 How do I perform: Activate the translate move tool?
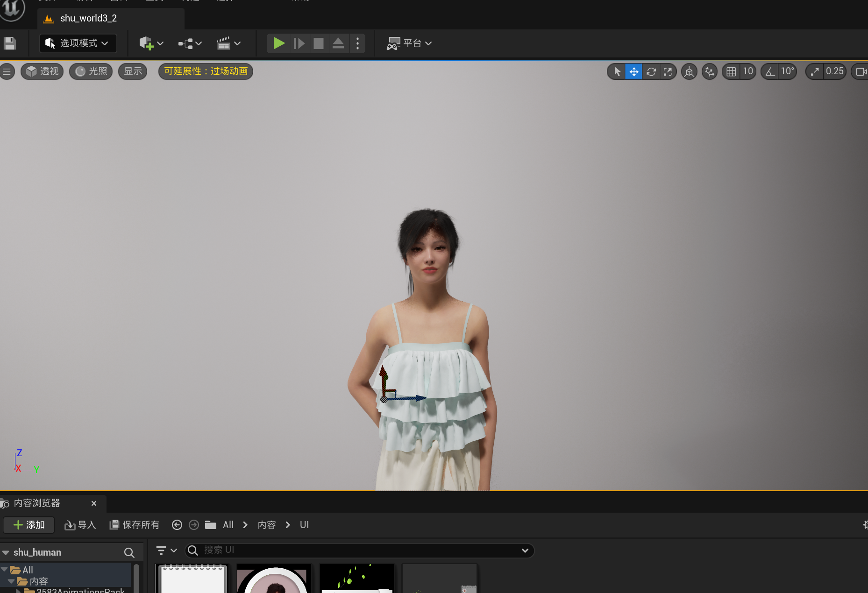[634, 71]
